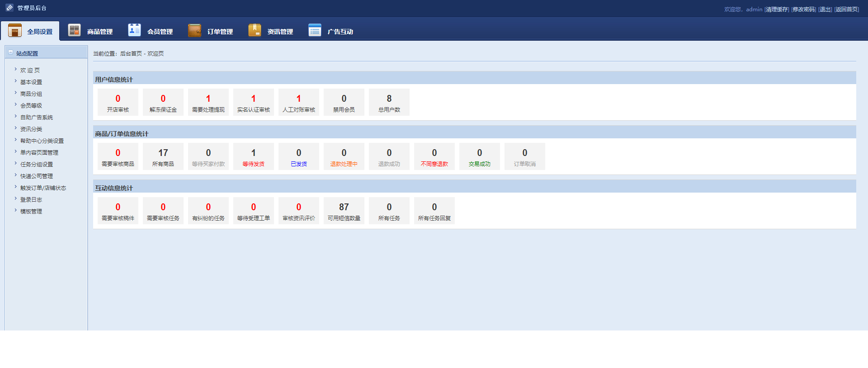This screenshot has height=368, width=868.
Task: Click the 资讯管理 bookmark icon
Action: 255,30
